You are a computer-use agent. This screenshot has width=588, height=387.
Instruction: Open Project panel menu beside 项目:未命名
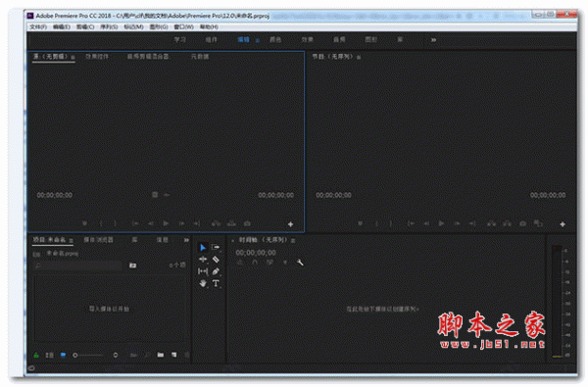[71, 240]
